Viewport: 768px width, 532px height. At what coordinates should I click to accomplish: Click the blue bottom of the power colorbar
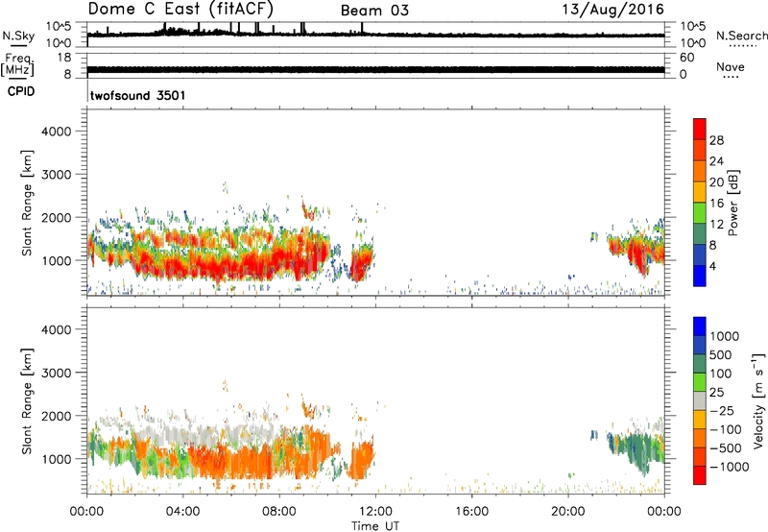700,276
